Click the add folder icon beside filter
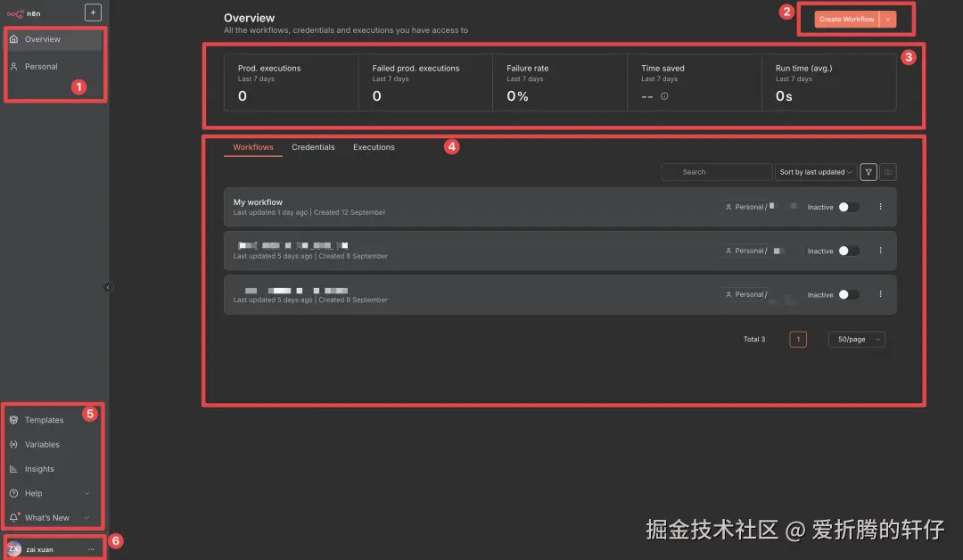This screenshot has width=963, height=560. point(887,172)
